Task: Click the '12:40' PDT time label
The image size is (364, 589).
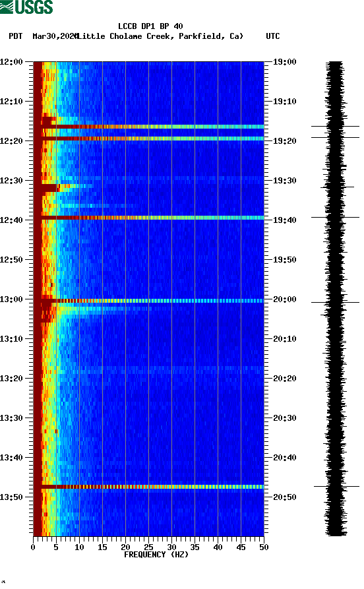Action: (11, 220)
